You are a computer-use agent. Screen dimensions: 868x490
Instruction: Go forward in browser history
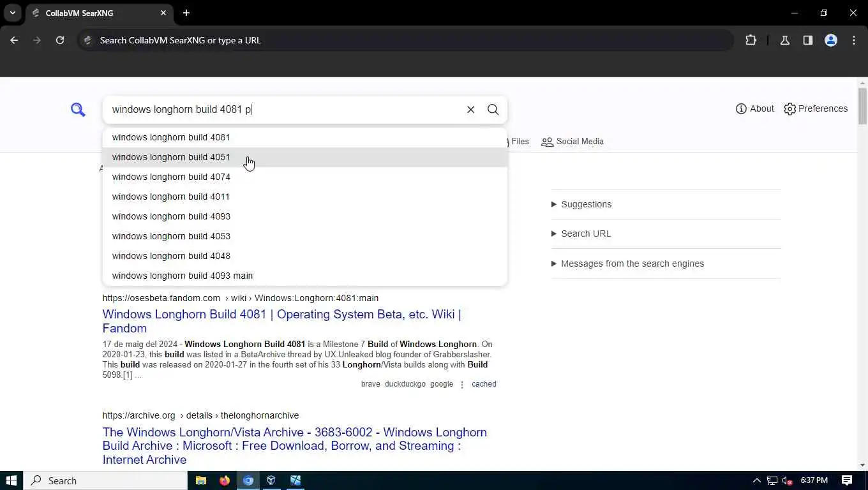tap(37, 40)
